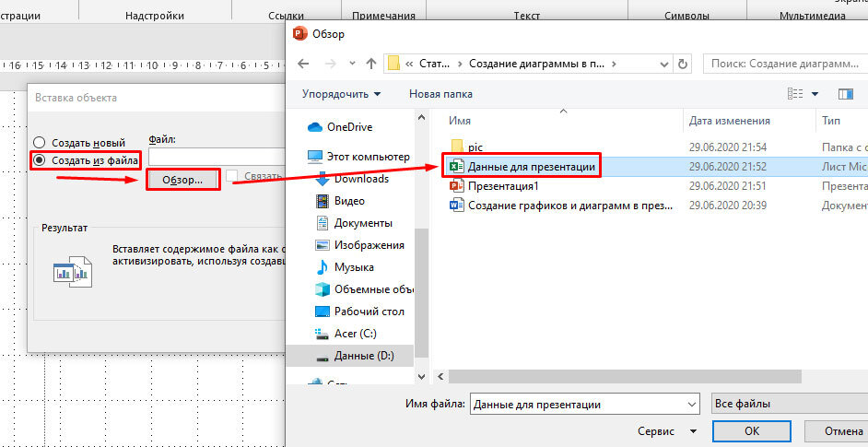Click the file list horizontal scrollbar

coord(625,377)
